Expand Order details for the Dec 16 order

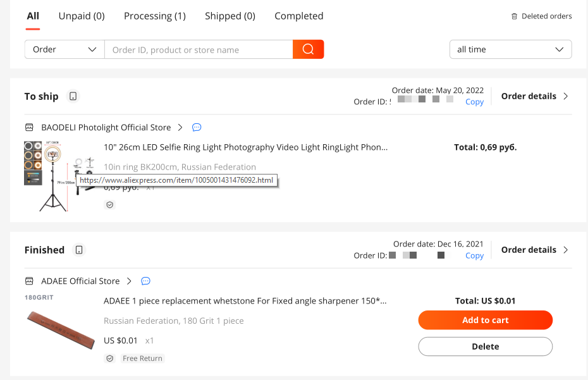[535, 250]
